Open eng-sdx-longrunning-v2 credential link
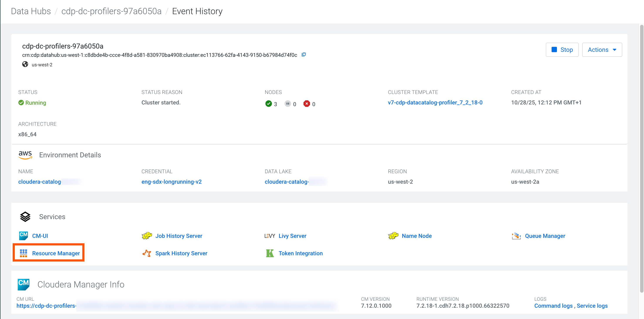This screenshot has width=644, height=319. tap(172, 182)
